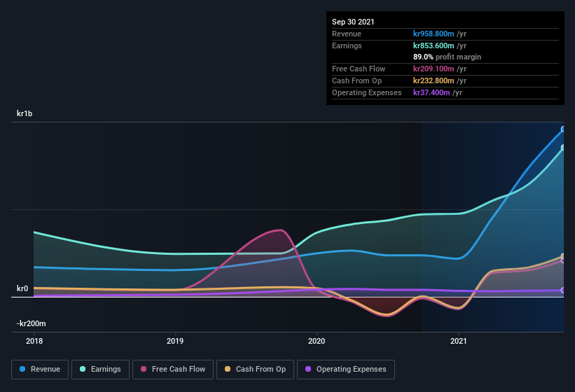575x392 pixels.
Task: Click the 2020 x-axis label
Action: click(317, 341)
